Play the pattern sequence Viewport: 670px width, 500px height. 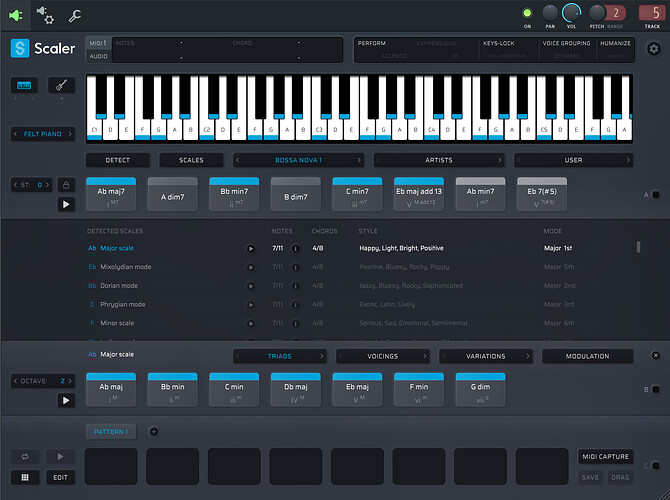[x=60, y=457]
